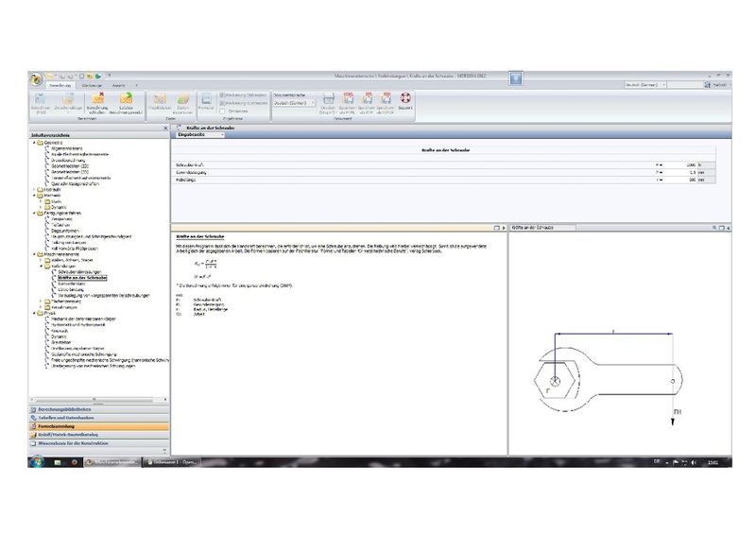Enable the unchecked third checkbox in Ergebnisse group
Viewport: 756px width, 535px height.
click(222, 111)
